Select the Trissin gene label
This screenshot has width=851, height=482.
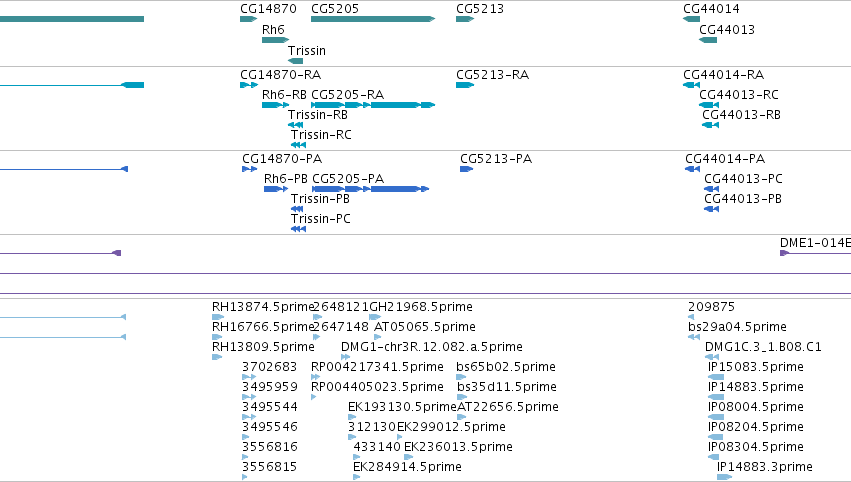(307, 51)
